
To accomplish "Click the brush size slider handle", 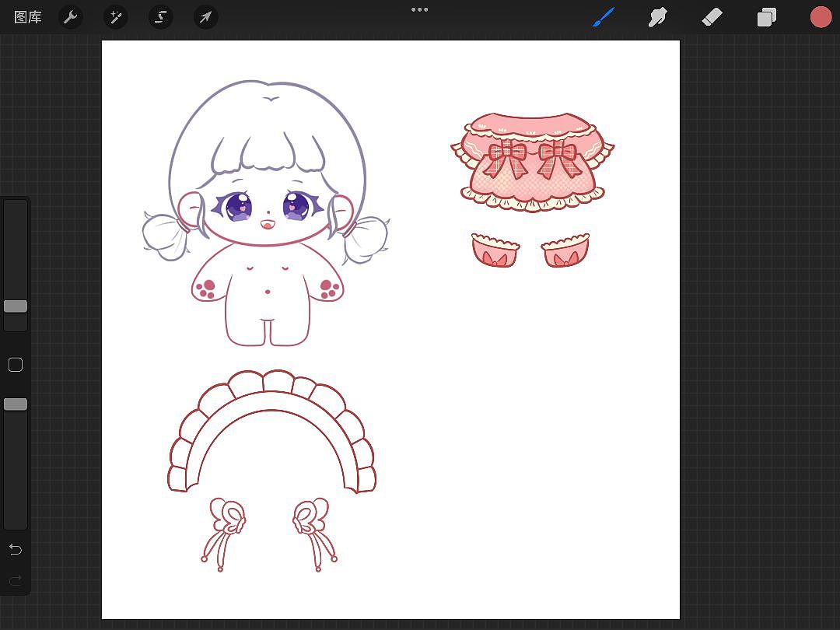I will [16, 306].
